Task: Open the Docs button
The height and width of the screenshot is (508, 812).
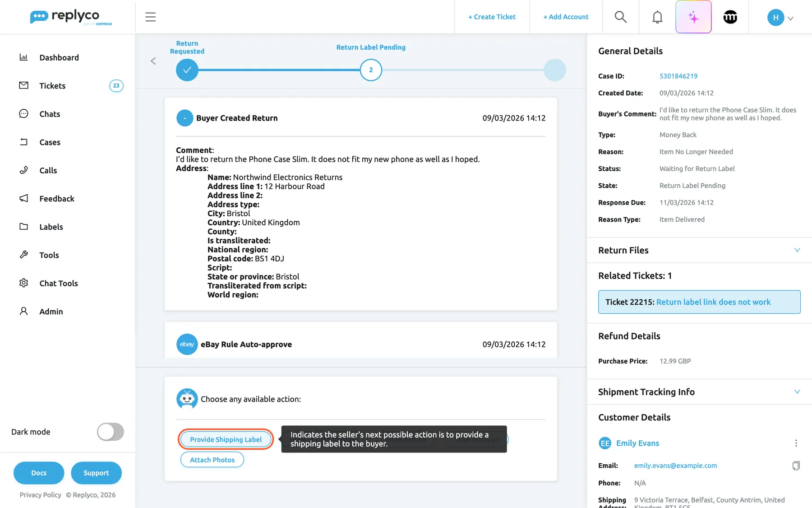Action: [39, 473]
